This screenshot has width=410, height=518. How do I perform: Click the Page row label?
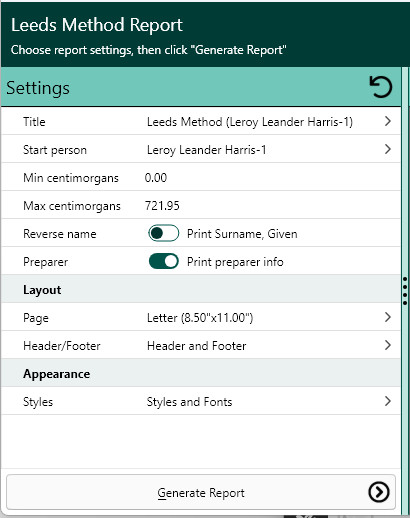point(36,318)
